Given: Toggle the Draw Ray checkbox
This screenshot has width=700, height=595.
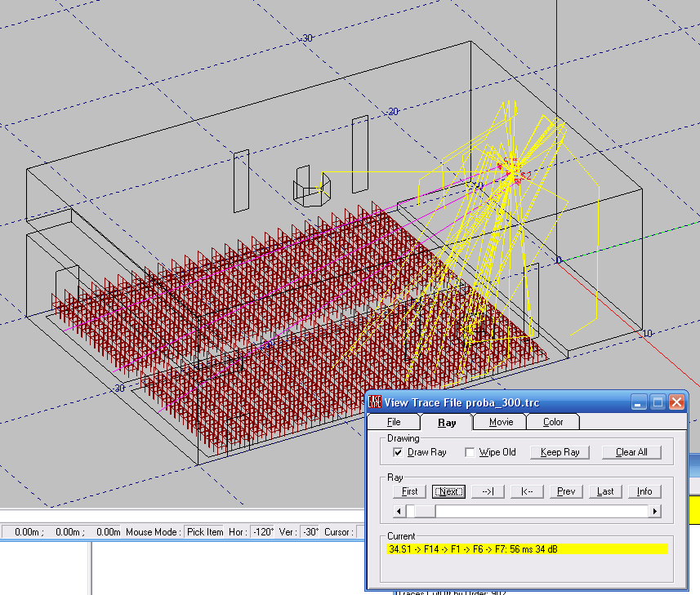Looking at the screenshot, I should click(398, 452).
